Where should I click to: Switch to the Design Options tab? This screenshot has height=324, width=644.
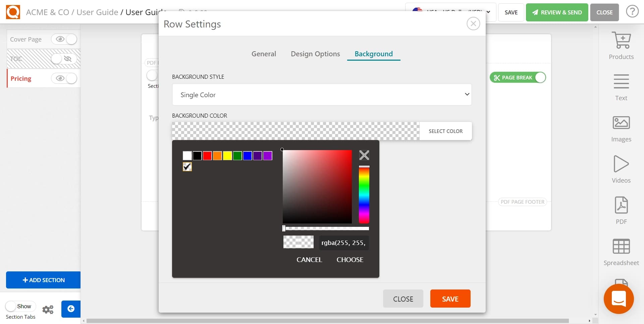(x=315, y=54)
